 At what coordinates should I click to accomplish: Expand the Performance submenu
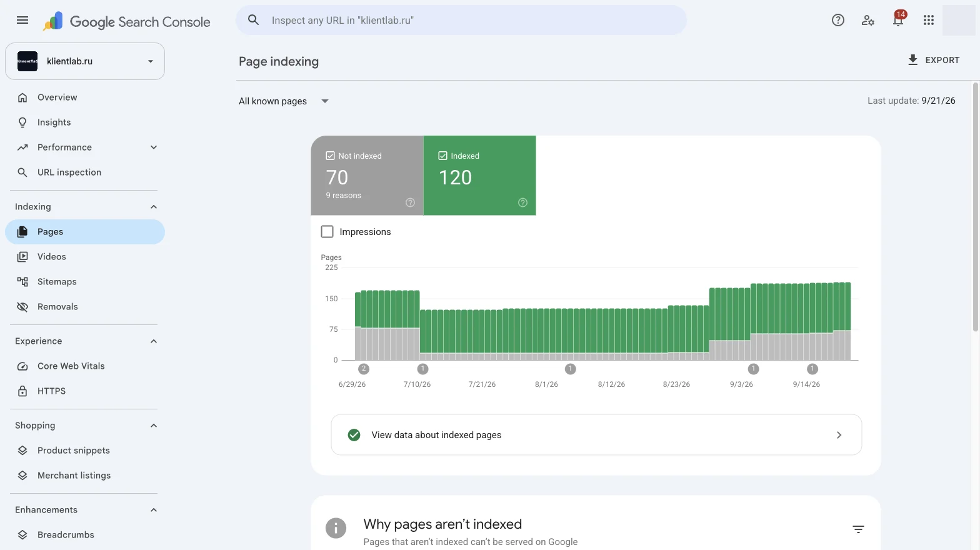pyautogui.click(x=154, y=147)
